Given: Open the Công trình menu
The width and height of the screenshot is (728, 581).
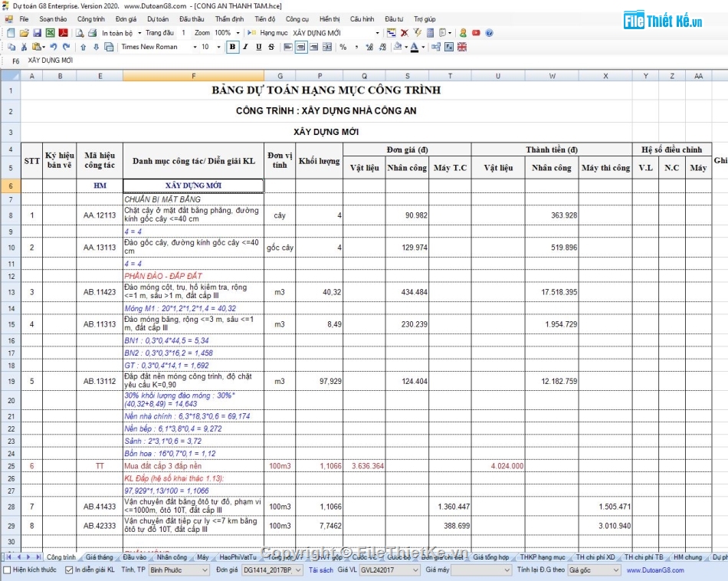Looking at the screenshot, I should (x=91, y=19).
